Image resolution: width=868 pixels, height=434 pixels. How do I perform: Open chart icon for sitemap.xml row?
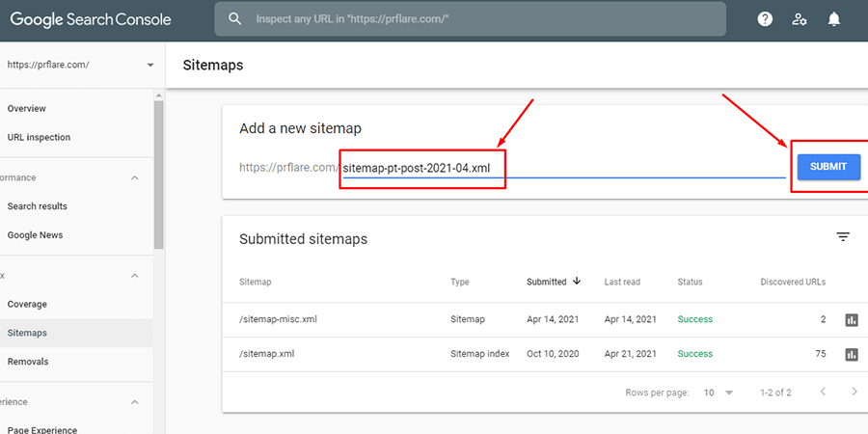[851, 354]
